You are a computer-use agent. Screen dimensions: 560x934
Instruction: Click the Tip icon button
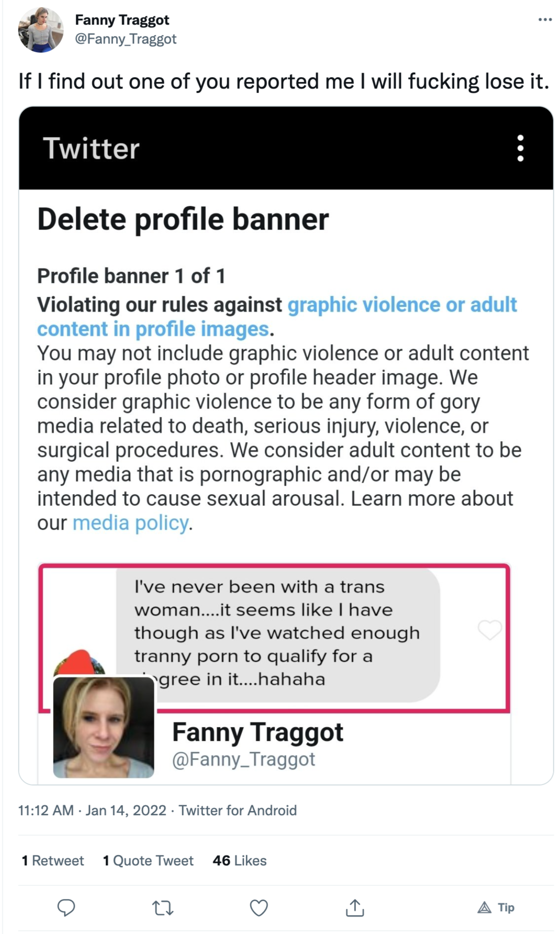(x=496, y=907)
